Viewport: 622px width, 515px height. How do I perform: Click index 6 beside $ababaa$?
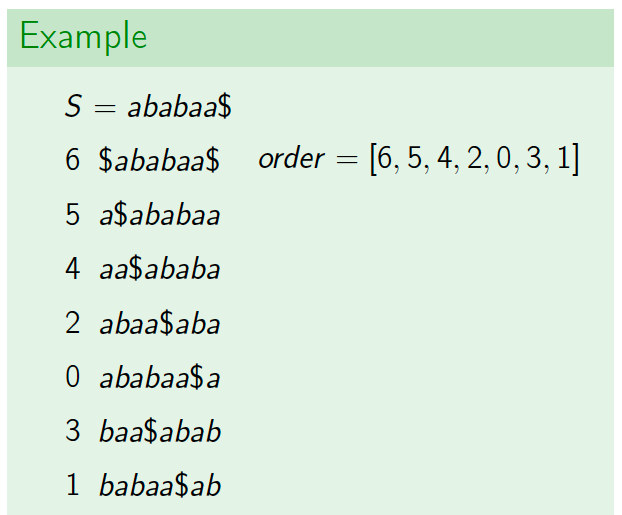pyautogui.click(x=73, y=160)
